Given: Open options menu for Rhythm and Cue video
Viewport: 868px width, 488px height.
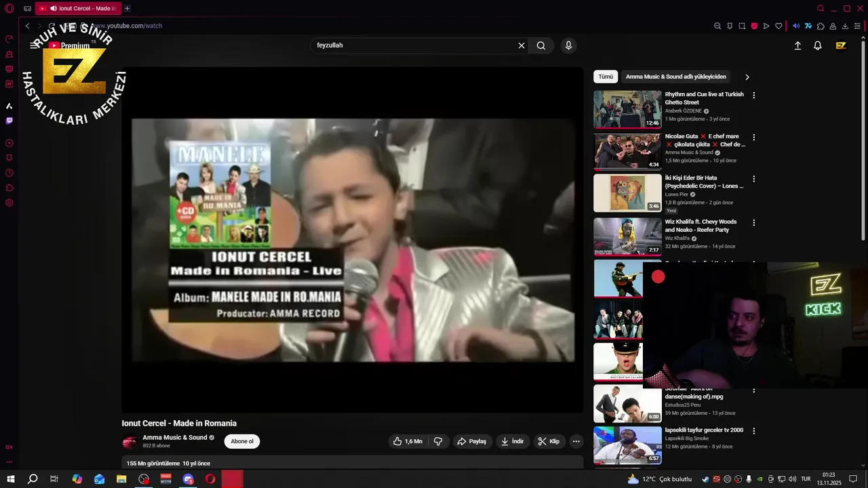Looking at the screenshot, I should point(753,96).
